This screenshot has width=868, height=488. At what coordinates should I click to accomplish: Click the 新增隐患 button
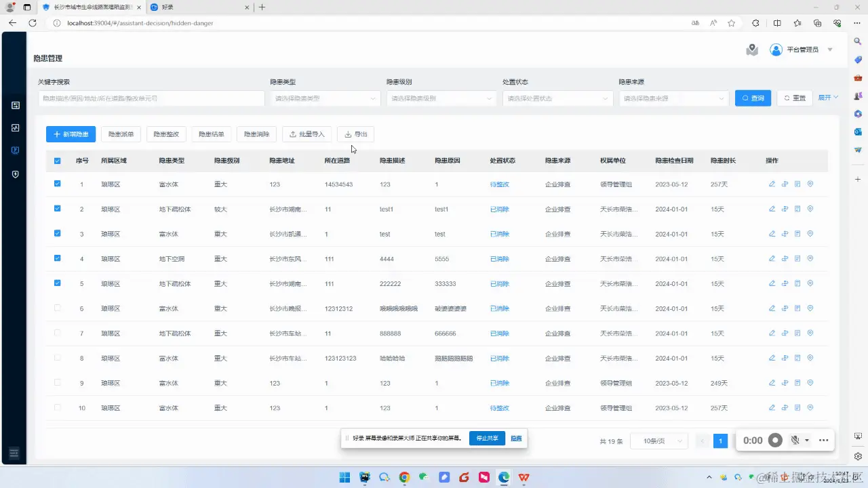[x=71, y=134]
